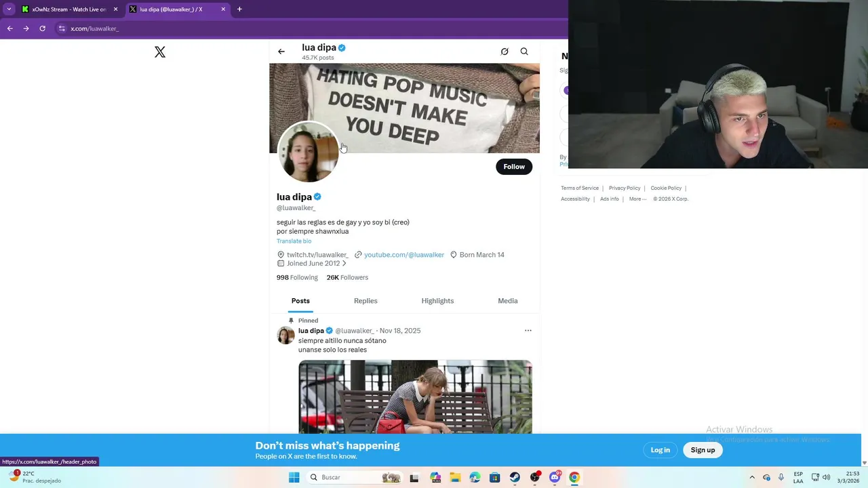Open the 998 Following list

click(x=297, y=277)
